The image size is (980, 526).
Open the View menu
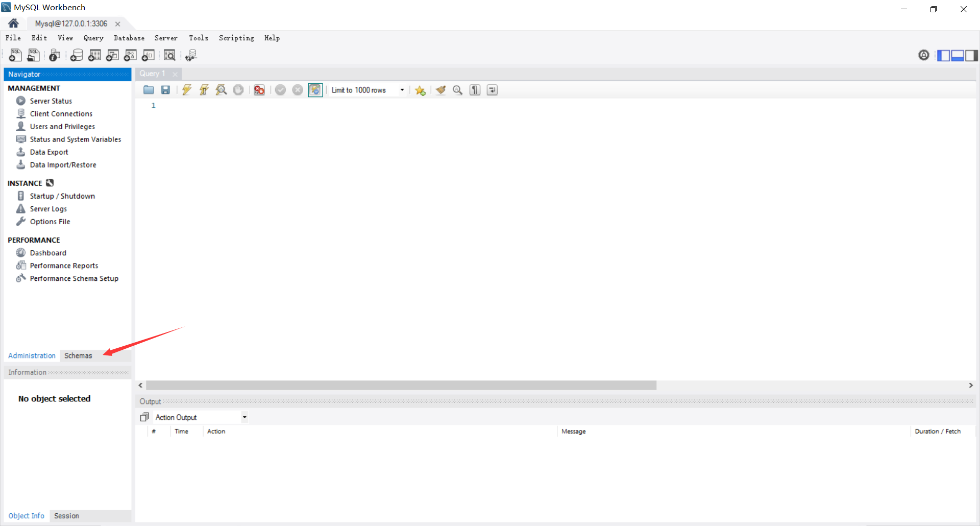click(x=65, y=38)
